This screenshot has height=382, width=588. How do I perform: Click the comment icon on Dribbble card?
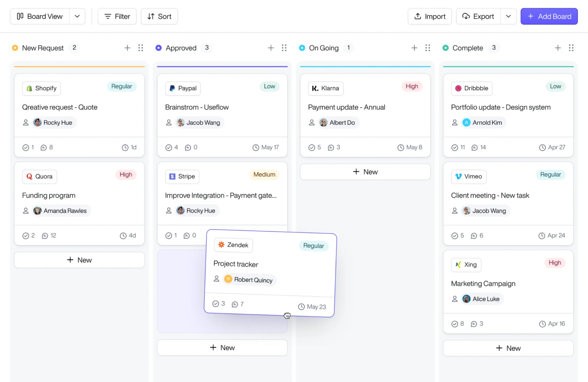tap(474, 147)
